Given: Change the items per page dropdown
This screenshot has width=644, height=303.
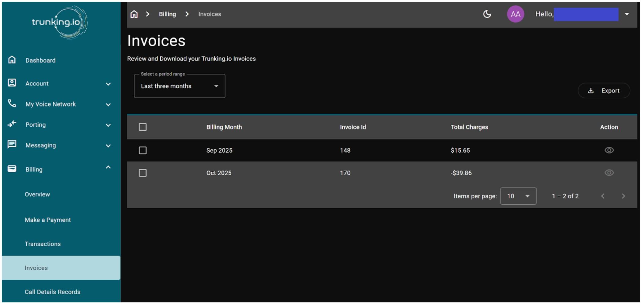Looking at the screenshot, I should (x=518, y=196).
